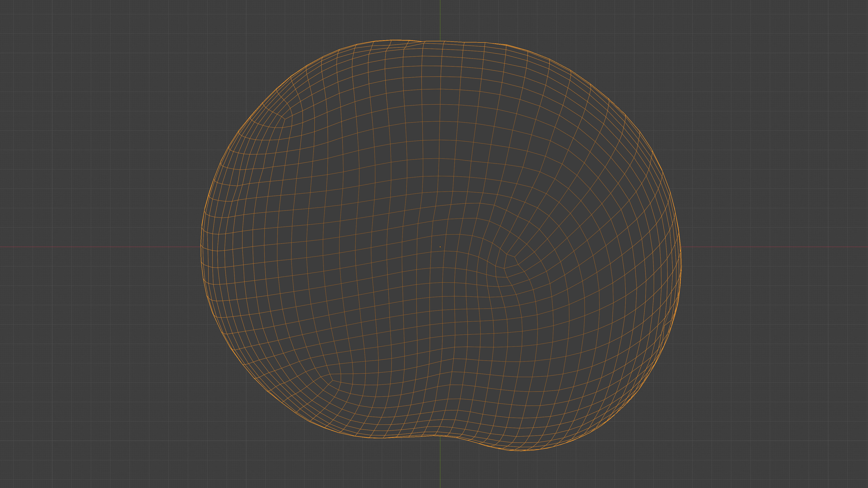The width and height of the screenshot is (868, 488).
Task: Click the object origin dot at mesh center
Action: tap(440, 247)
